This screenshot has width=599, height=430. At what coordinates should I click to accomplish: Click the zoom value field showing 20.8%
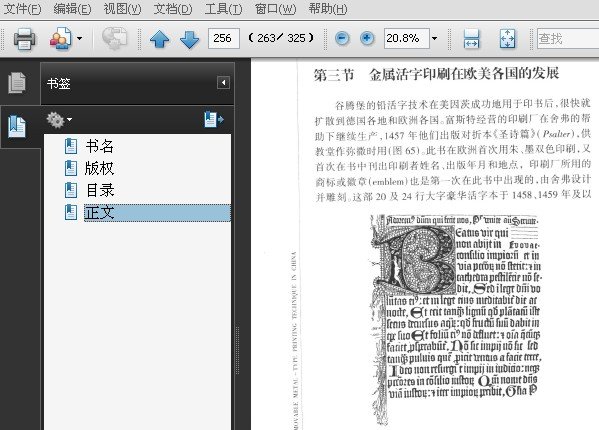406,38
